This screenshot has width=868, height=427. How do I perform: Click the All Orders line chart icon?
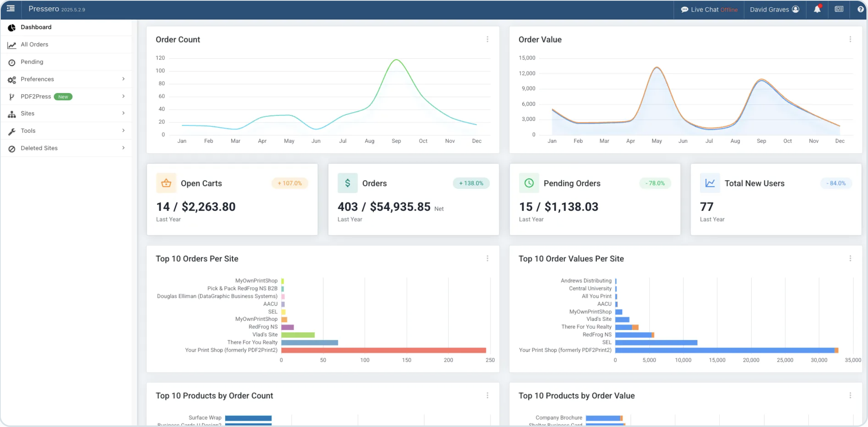pyautogui.click(x=12, y=45)
